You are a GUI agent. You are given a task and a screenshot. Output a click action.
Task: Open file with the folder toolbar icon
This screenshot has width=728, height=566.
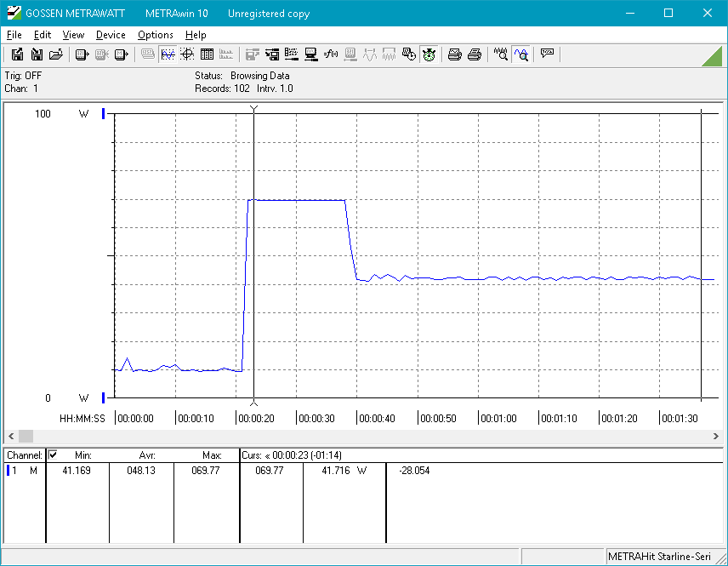[56, 54]
